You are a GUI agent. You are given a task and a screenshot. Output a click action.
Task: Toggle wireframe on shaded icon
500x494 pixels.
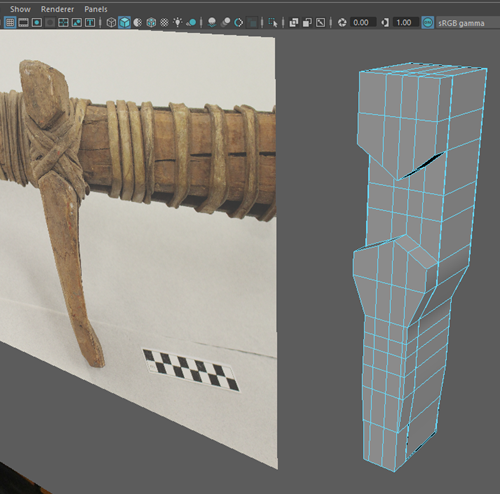click(151, 23)
